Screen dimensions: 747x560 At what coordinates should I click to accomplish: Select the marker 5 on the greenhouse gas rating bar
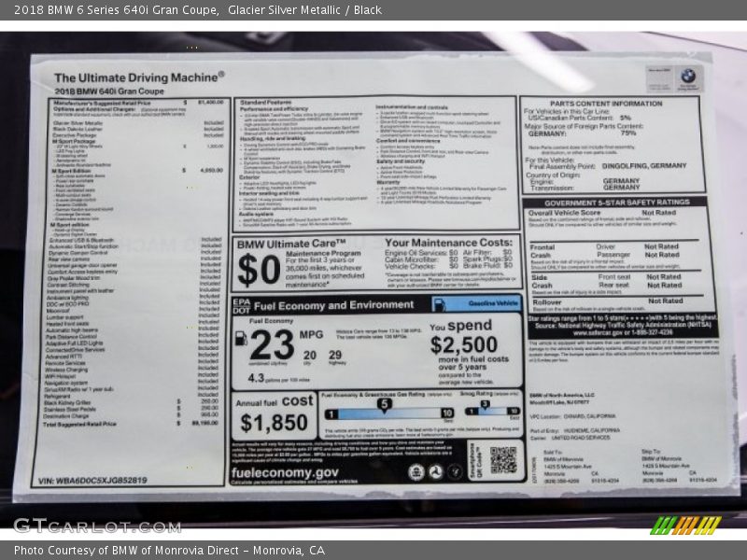pyautogui.click(x=384, y=405)
